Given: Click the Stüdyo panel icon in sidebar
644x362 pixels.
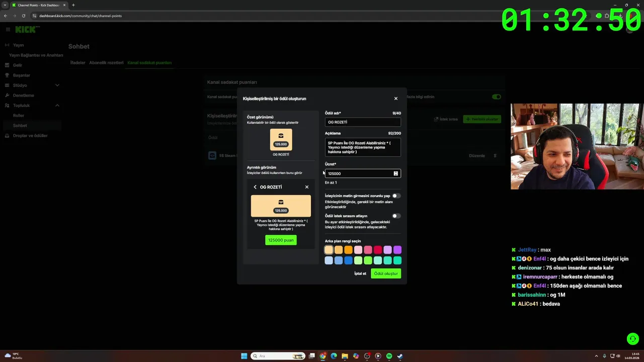Looking at the screenshot, I should coord(7,85).
